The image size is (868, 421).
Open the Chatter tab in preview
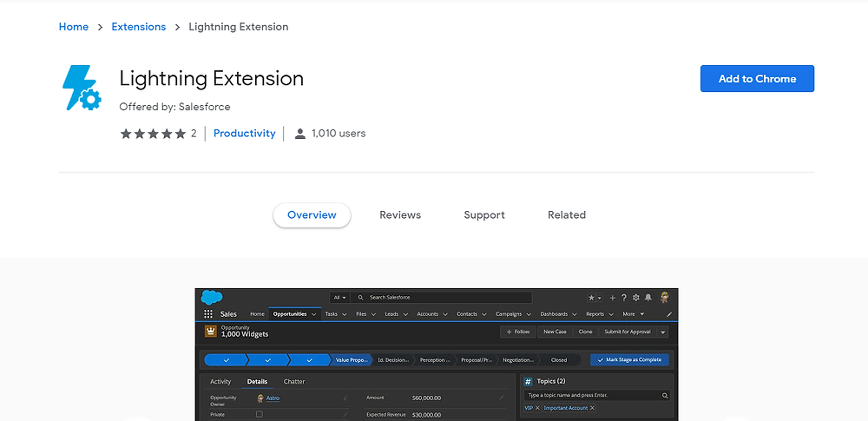(x=294, y=381)
